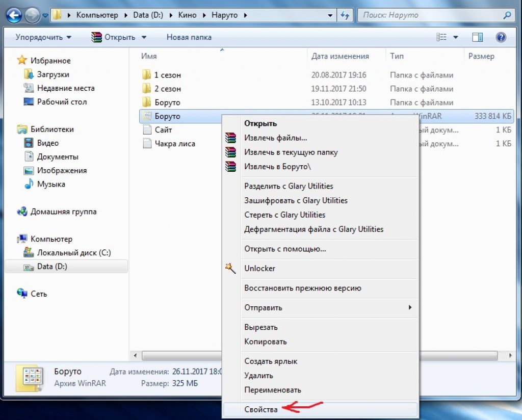This screenshot has height=420, width=522.
Task: Choose "Стереть с Glary Utilities"
Action: (320, 215)
